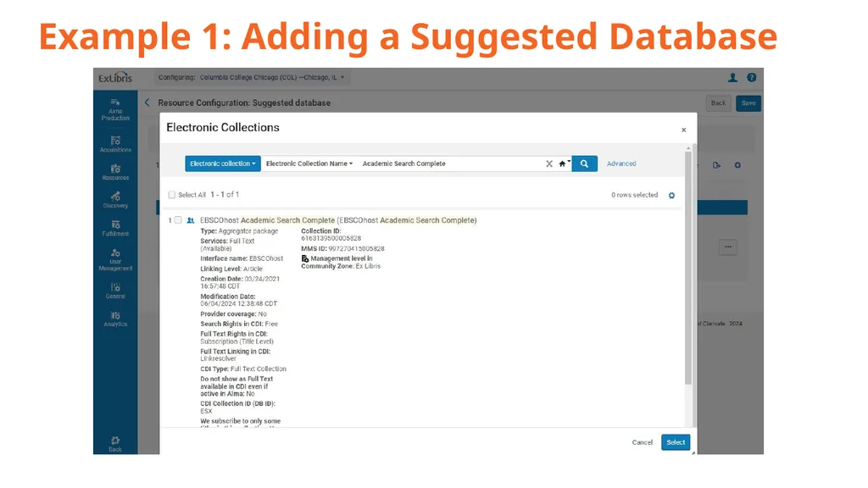Click table gear icon behind dialog
Viewport: 868px width, 488px height.
737,165
